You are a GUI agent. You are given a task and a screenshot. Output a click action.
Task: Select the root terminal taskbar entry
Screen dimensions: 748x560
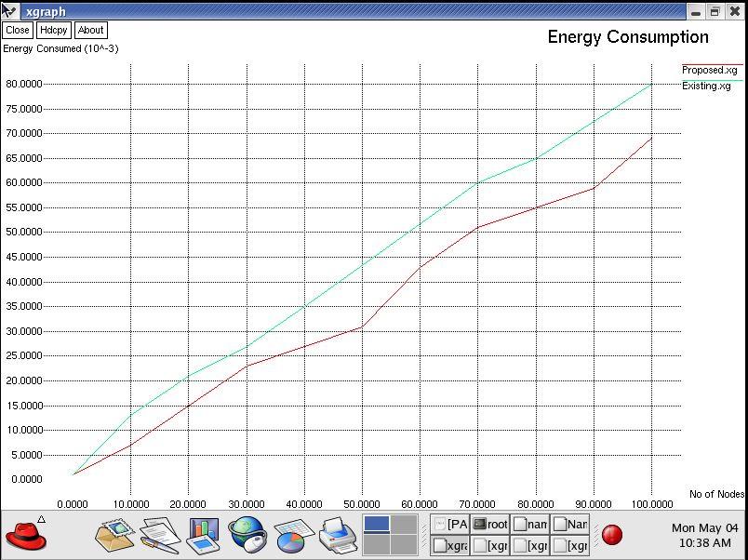(x=490, y=525)
